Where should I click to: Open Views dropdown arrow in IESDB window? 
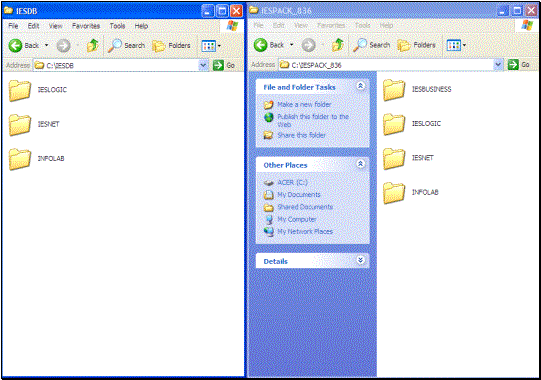219,46
